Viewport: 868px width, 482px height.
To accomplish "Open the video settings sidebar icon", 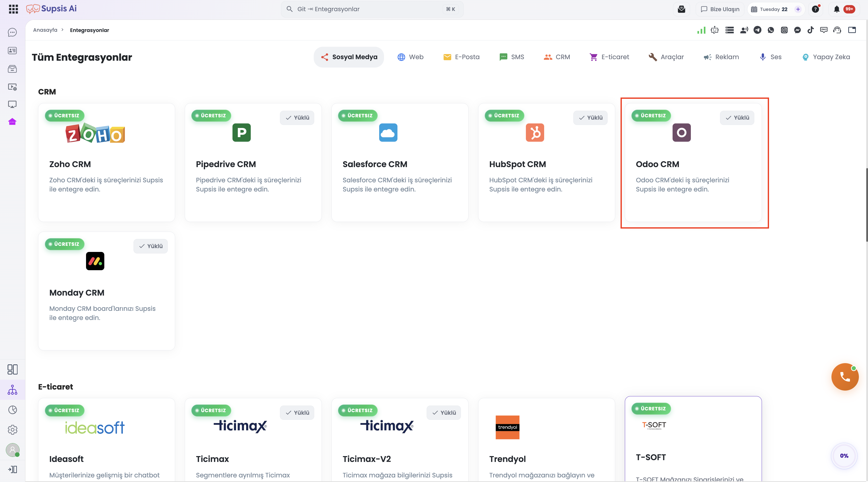I will 12,87.
